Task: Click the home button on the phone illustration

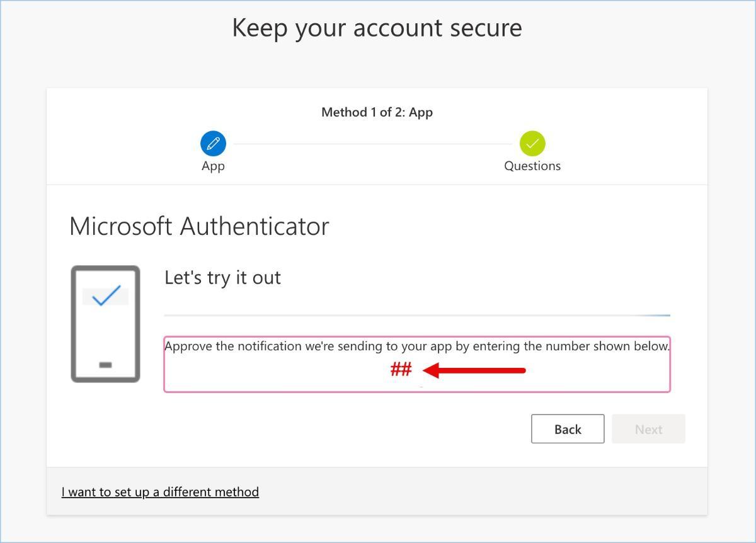Action: [x=105, y=365]
